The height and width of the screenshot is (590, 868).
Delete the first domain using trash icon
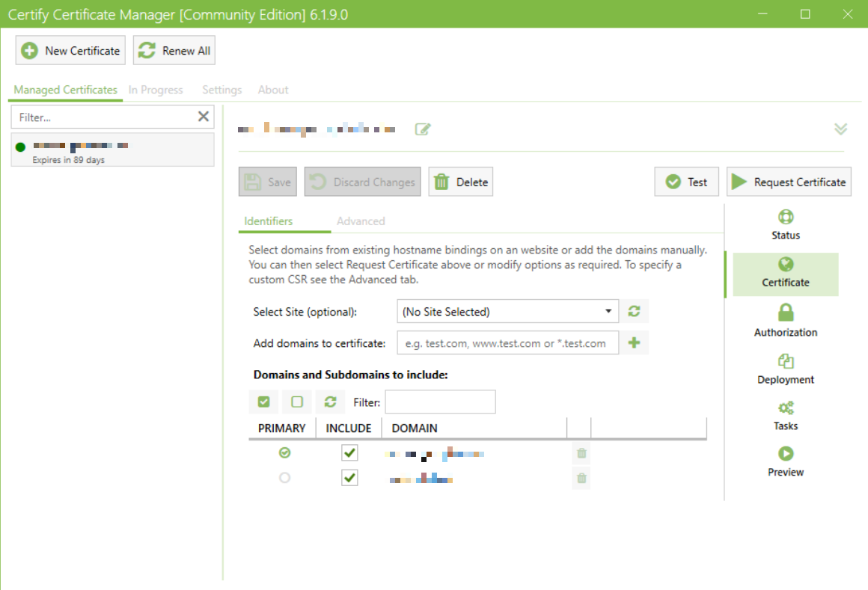pyautogui.click(x=581, y=453)
